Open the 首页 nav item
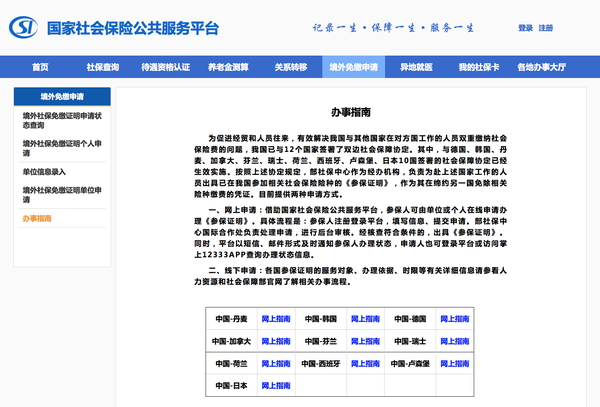 (40, 67)
